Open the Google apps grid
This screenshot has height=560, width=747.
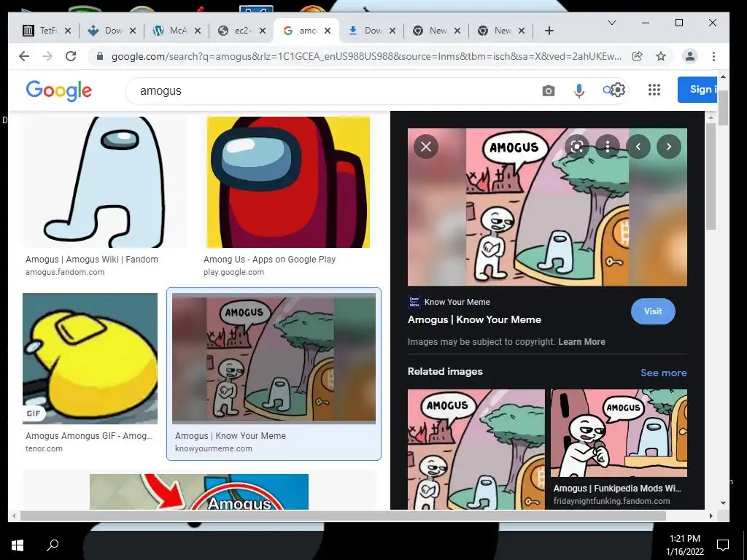point(654,90)
